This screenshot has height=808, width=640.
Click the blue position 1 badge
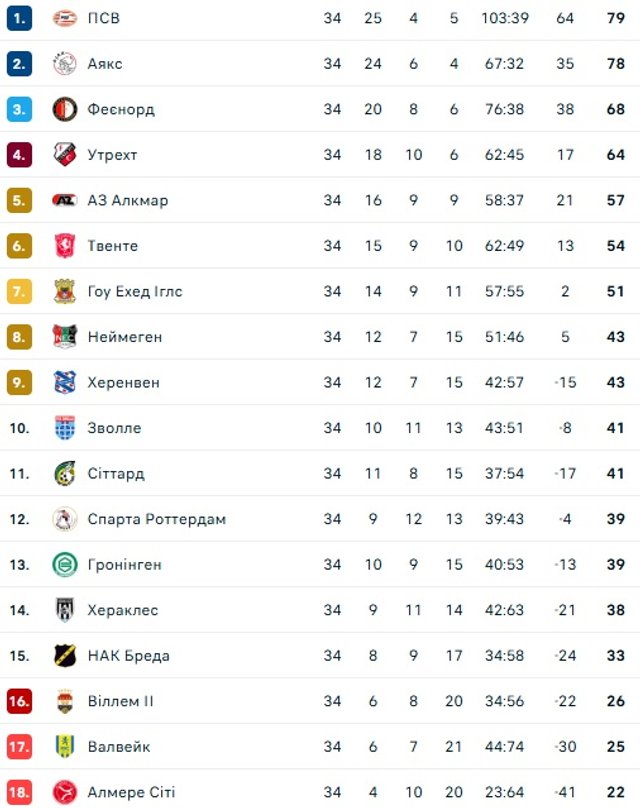tap(20, 18)
